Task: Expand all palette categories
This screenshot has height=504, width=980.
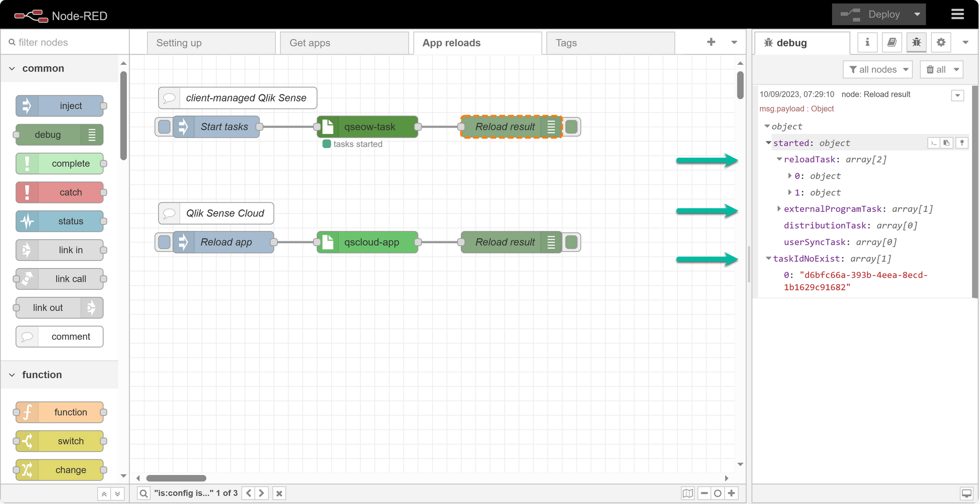Action: (118, 494)
